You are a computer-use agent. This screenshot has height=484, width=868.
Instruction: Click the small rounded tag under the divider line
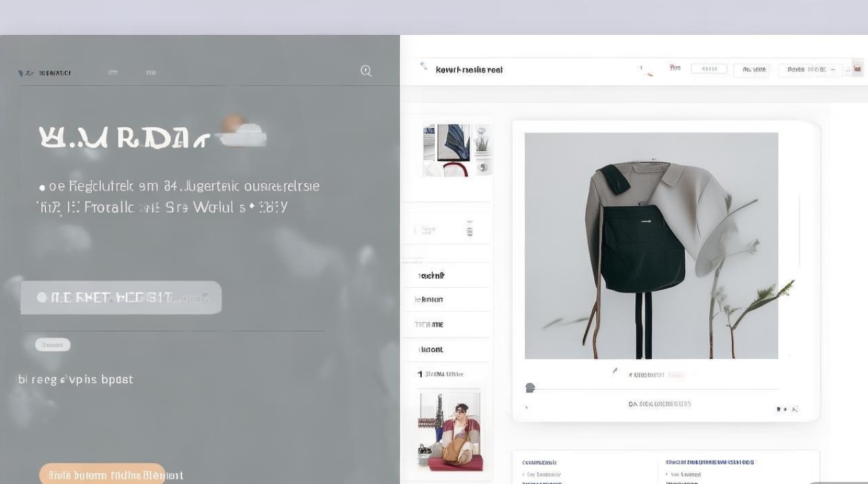(x=53, y=345)
